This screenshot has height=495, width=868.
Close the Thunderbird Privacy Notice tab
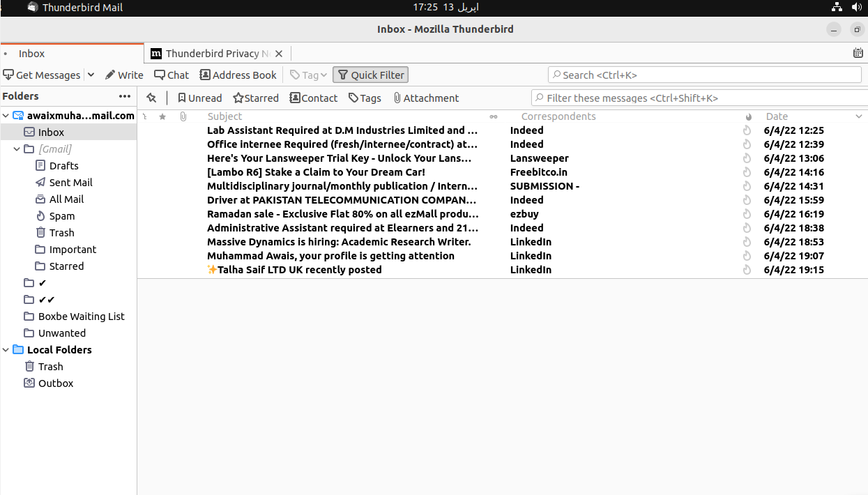click(x=279, y=54)
